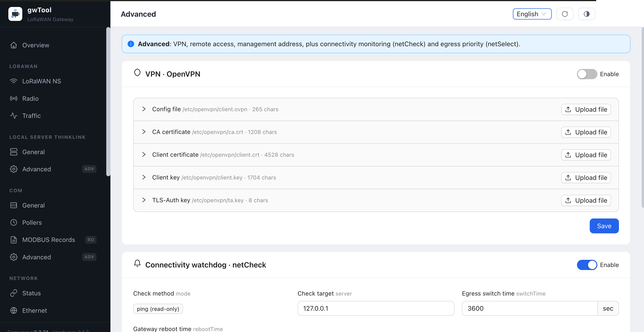Expand the Client certificate row chevron
Viewport: 644px width, 332px height.
pyautogui.click(x=144, y=155)
